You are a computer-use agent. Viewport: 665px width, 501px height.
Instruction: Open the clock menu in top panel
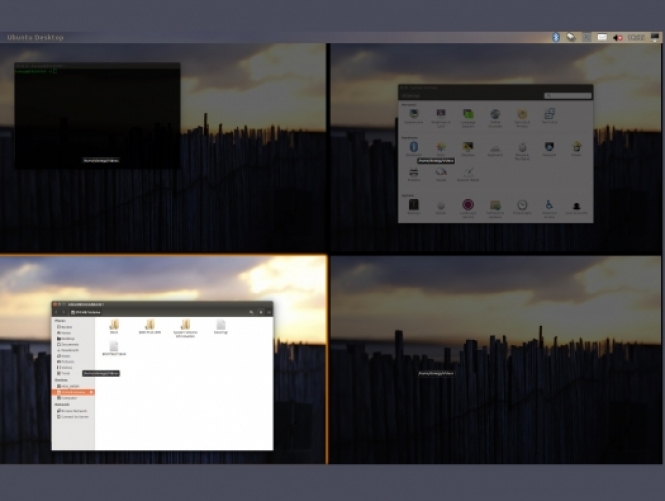(636, 37)
